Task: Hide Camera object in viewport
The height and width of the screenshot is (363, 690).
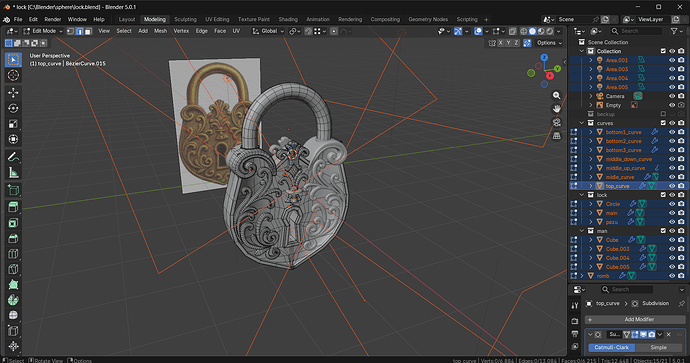Action: coord(672,96)
